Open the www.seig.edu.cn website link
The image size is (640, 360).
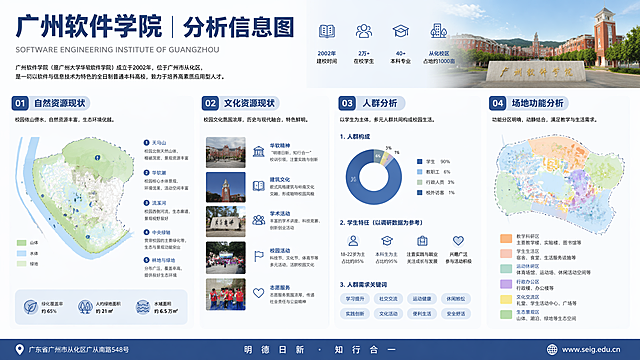coord(591,349)
